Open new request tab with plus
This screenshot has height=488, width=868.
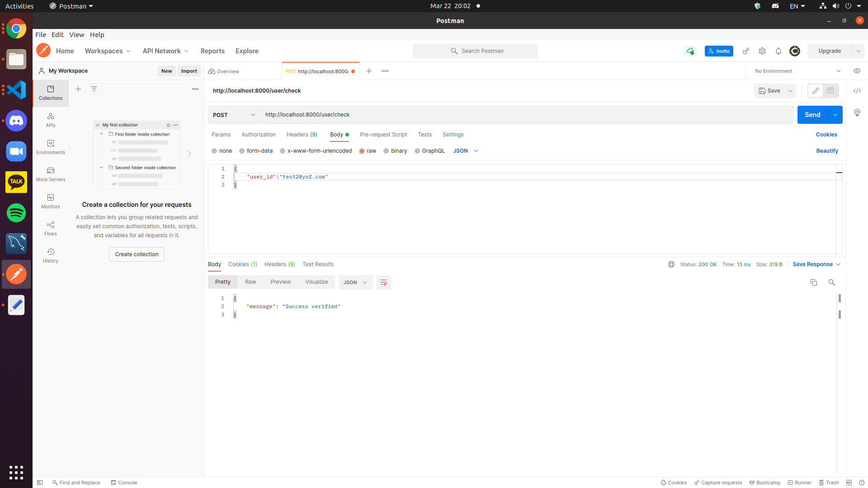point(369,71)
